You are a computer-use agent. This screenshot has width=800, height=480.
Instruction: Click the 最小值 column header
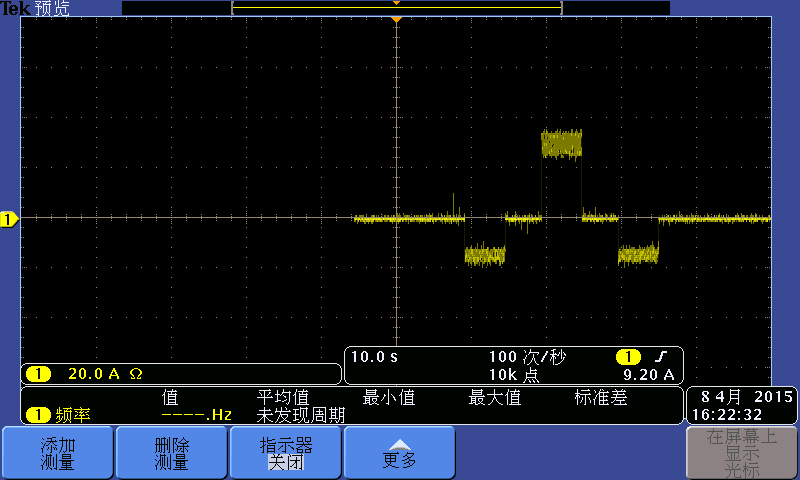pos(389,397)
